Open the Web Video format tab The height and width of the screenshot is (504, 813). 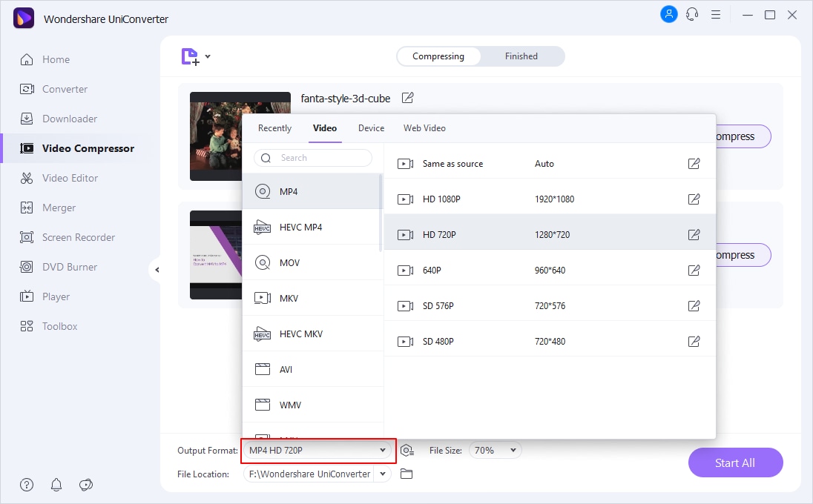(x=424, y=128)
